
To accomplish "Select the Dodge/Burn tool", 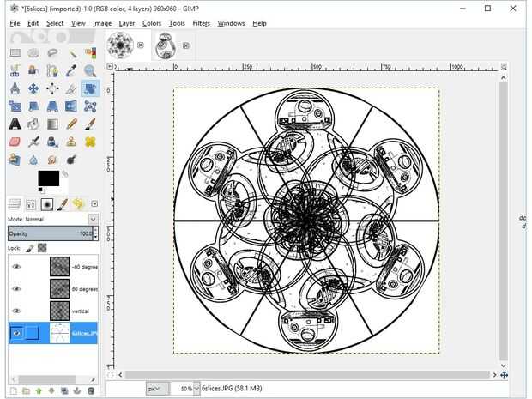I will (x=71, y=160).
